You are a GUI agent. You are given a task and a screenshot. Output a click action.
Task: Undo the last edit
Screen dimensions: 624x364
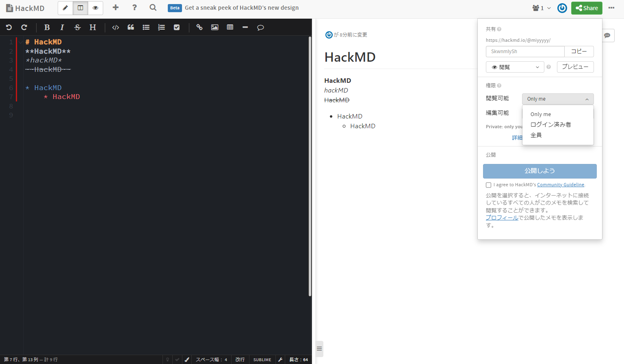click(9, 27)
